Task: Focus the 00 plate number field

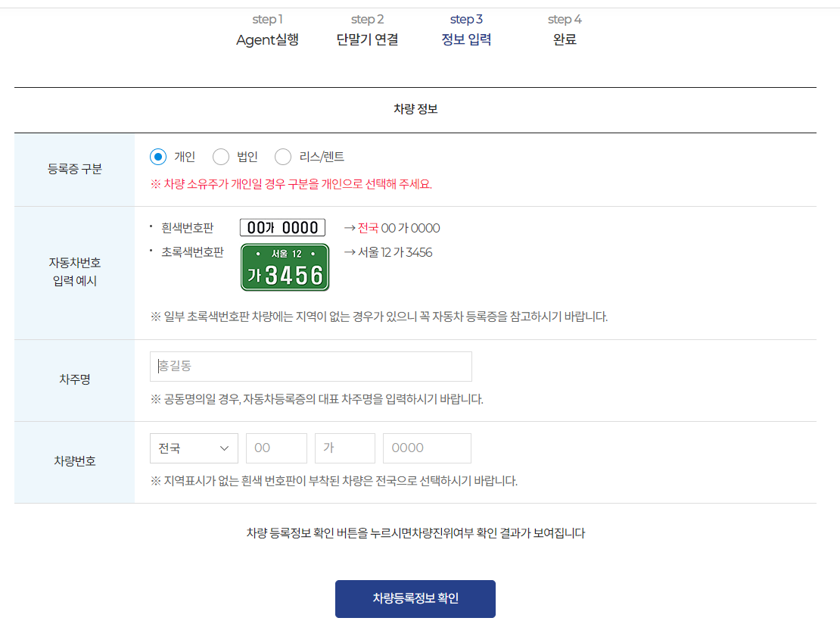Action: [276, 448]
